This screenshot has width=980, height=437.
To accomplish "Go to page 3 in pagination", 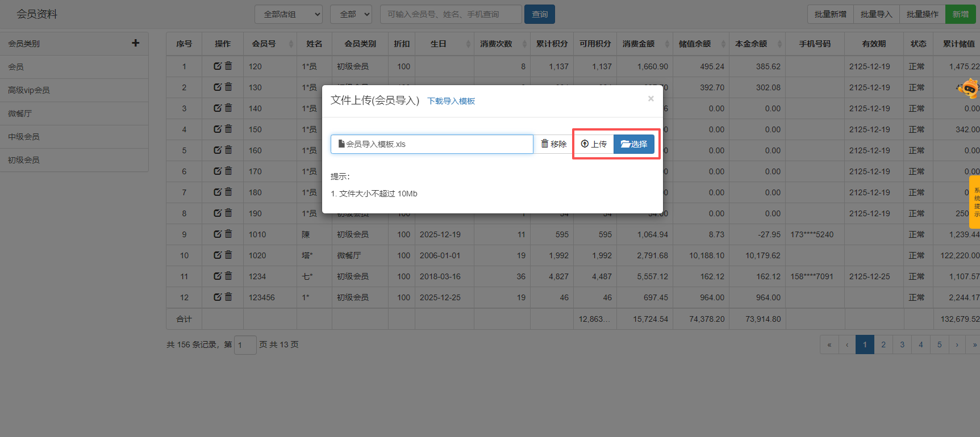I will click(x=902, y=344).
